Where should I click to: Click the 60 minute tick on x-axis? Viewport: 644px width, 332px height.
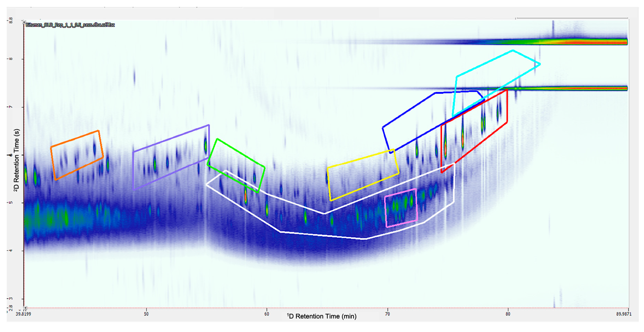pos(267,314)
